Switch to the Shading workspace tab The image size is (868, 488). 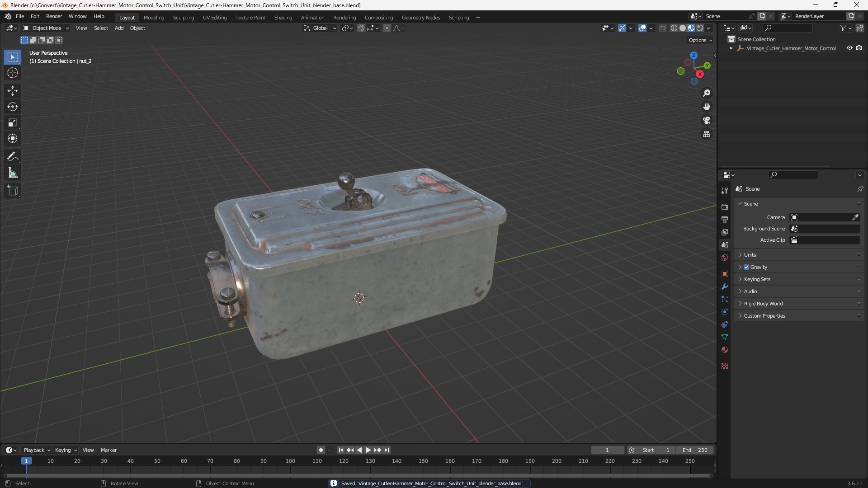283,18
